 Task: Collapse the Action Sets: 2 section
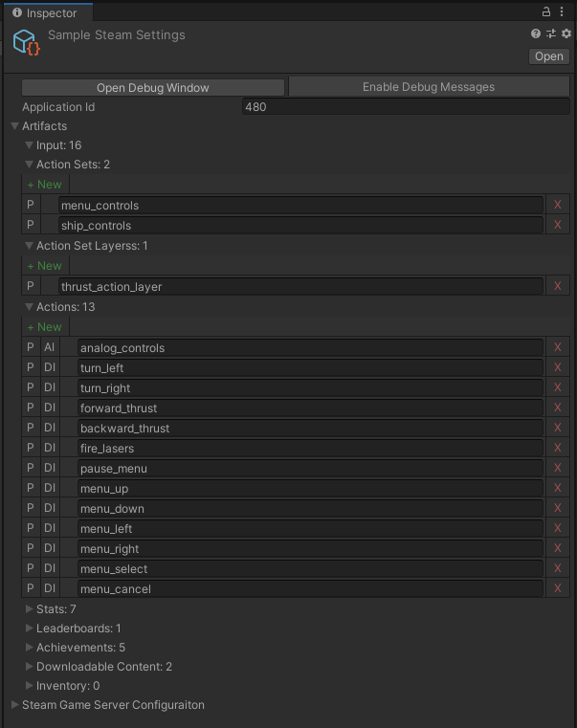[x=30, y=165]
